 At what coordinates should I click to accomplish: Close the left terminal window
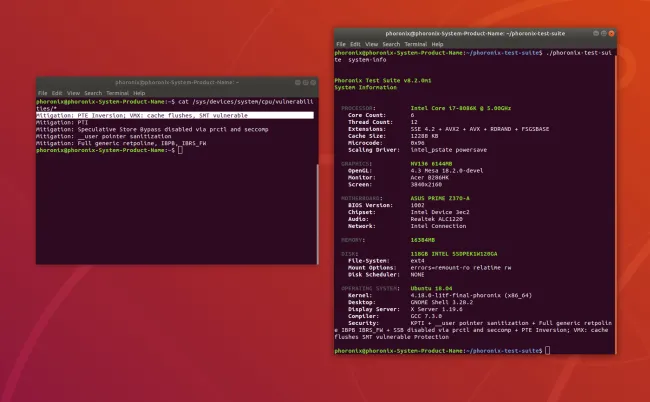click(x=313, y=82)
